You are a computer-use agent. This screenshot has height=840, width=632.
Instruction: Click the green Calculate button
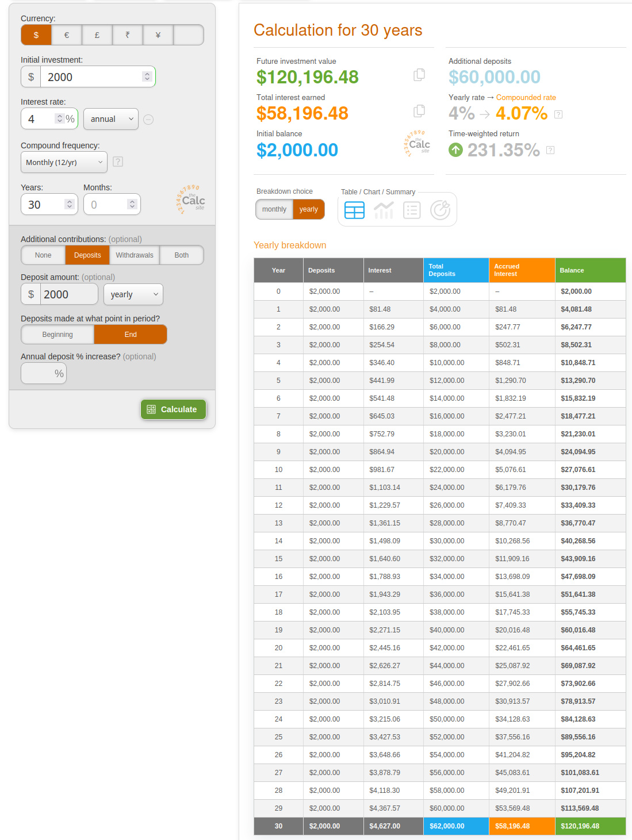click(173, 409)
